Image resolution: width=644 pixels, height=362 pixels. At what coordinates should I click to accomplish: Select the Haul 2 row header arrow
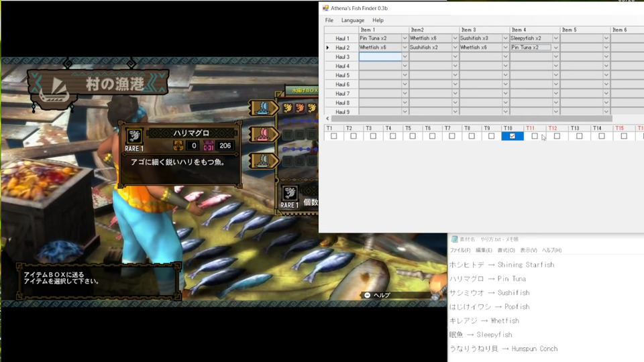tap(328, 48)
